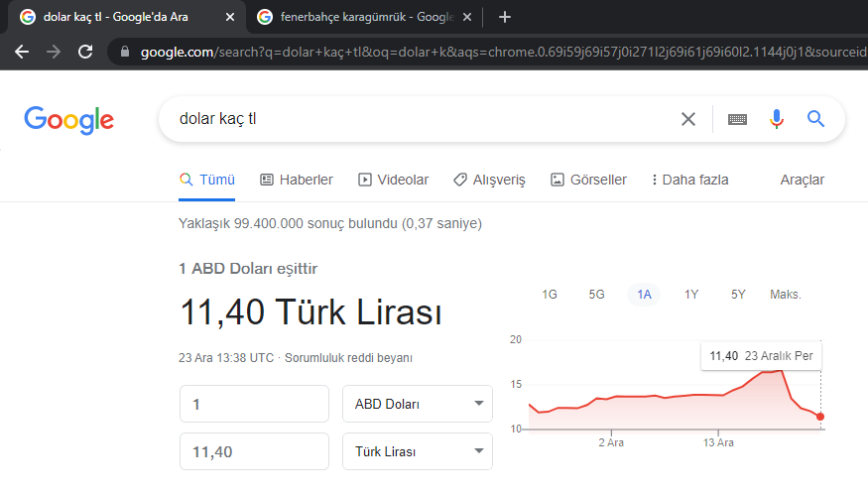Open the Türk Lirası currency dropdown
Image resolution: width=868 pixels, height=494 pixels.
(418, 452)
